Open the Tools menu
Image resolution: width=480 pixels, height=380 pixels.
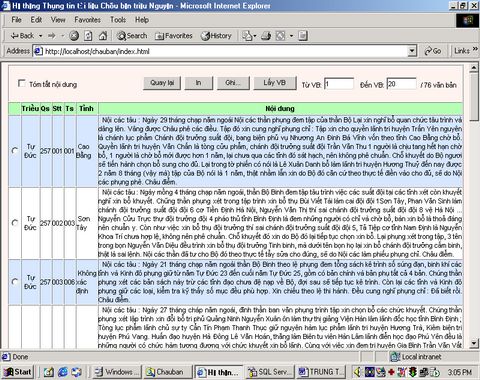[118, 20]
